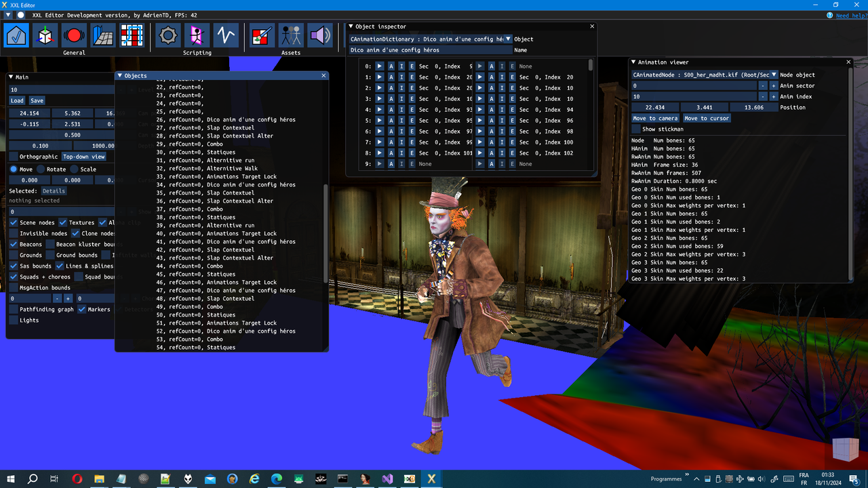Screen dimensions: 868x488
Task: Click the A button on the left of row 9
Action: [x=391, y=164]
